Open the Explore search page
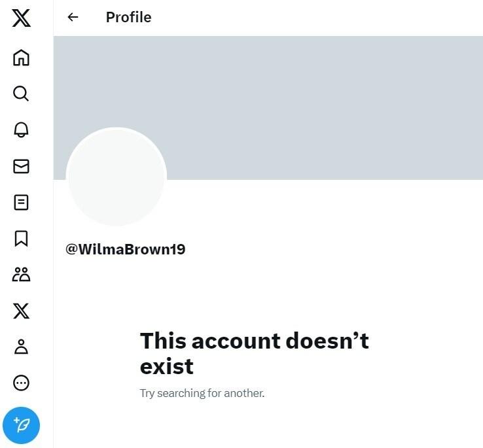Image resolution: width=483 pixels, height=448 pixels. pos(21,94)
